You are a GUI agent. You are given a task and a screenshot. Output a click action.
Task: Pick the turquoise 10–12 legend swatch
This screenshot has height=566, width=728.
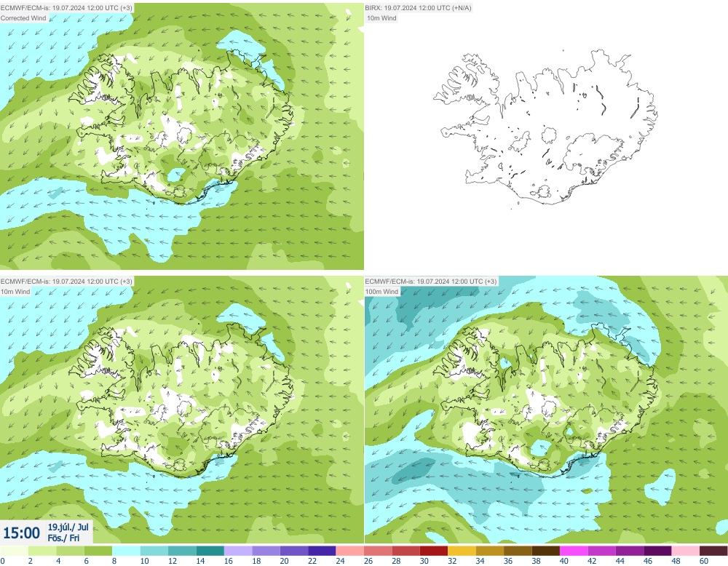point(154,551)
